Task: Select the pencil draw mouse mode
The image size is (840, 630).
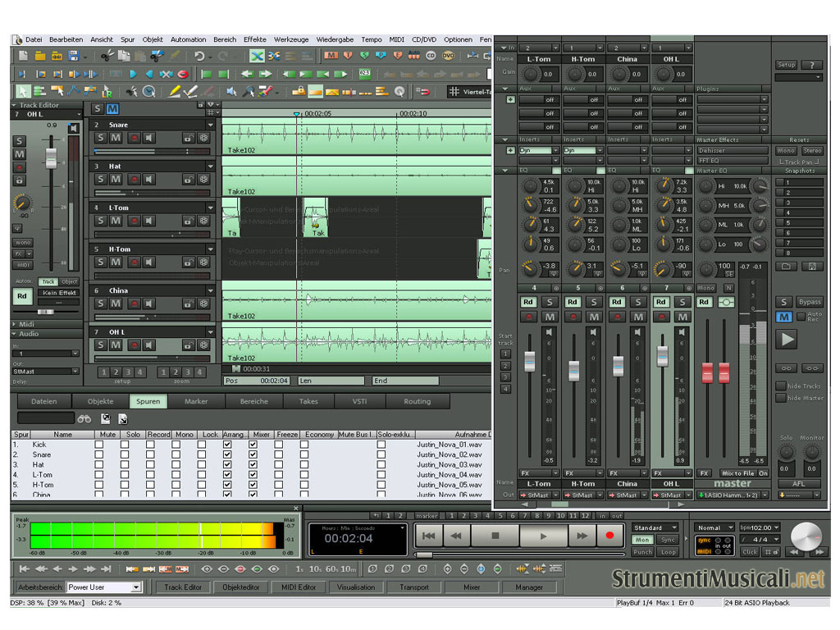Action: tap(174, 91)
